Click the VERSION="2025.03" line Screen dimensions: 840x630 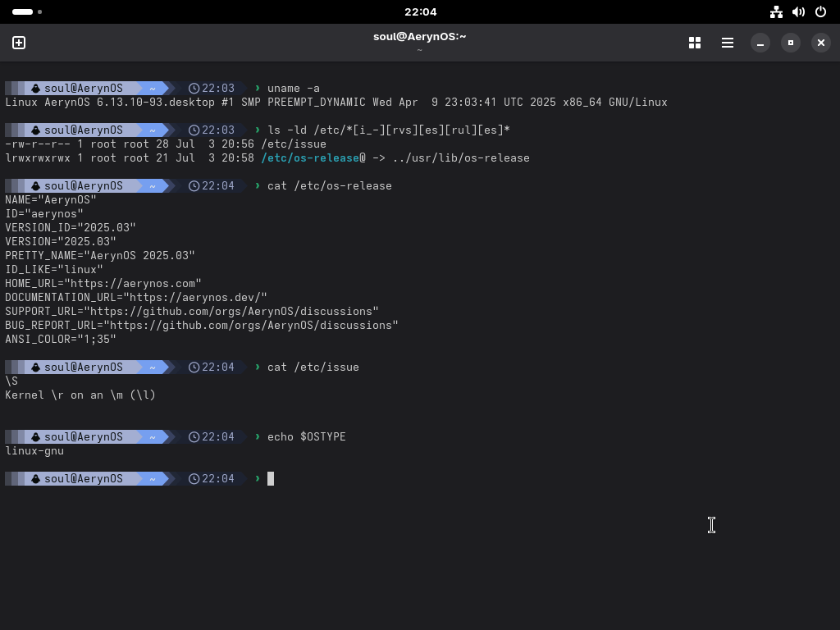point(61,242)
